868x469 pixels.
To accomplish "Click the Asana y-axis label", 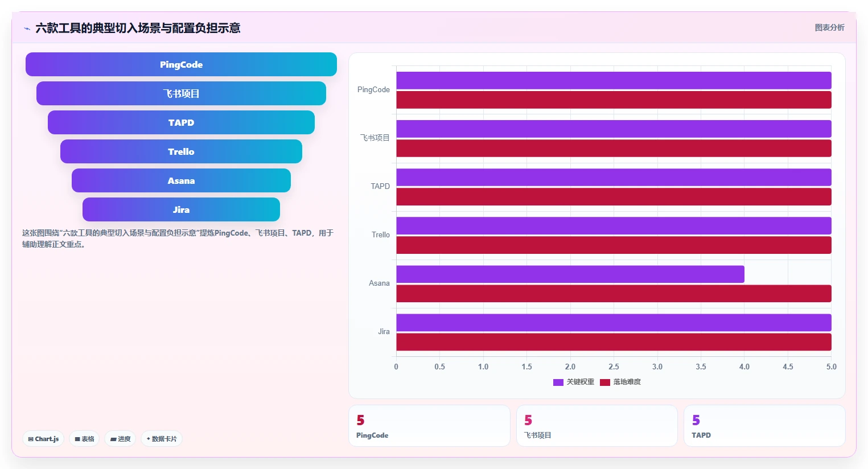I will [379, 283].
